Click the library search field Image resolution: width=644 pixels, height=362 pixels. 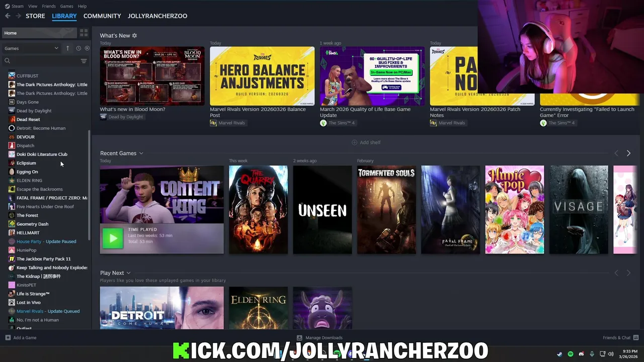click(43, 61)
